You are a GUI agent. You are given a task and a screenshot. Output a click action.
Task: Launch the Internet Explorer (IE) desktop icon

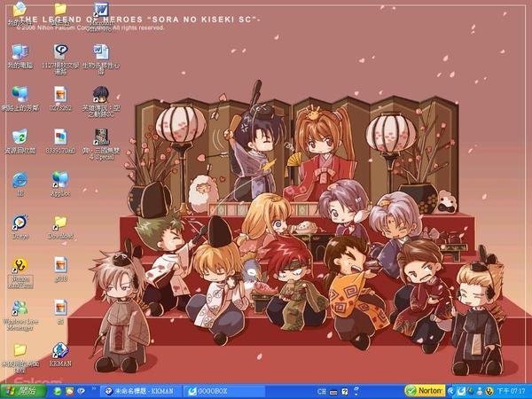click(x=20, y=180)
